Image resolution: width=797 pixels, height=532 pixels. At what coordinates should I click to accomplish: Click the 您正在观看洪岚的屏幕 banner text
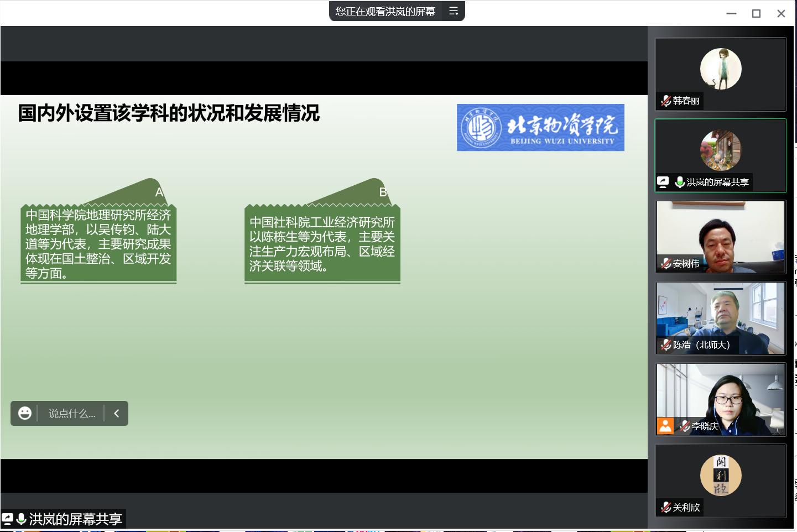pos(385,11)
